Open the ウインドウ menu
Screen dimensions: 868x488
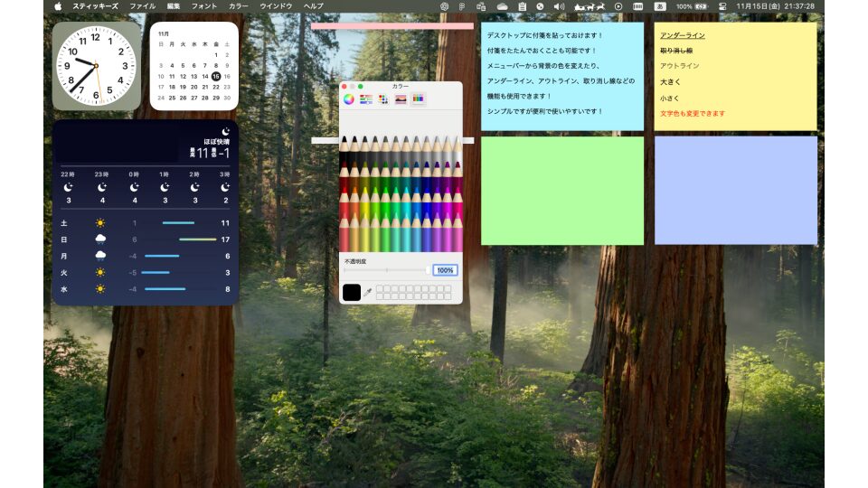click(x=276, y=6)
